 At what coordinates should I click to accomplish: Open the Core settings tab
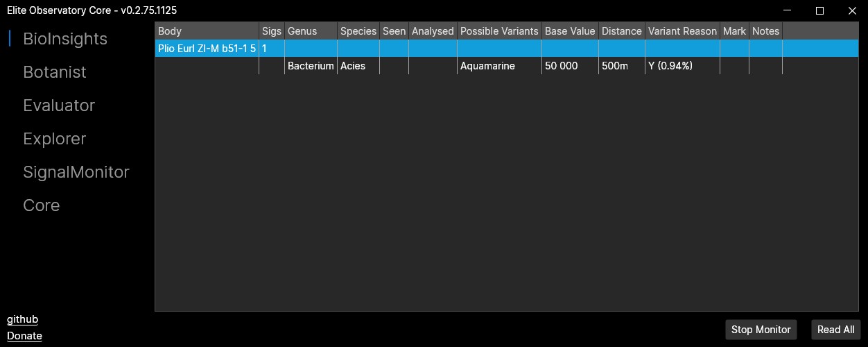point(42,205)
